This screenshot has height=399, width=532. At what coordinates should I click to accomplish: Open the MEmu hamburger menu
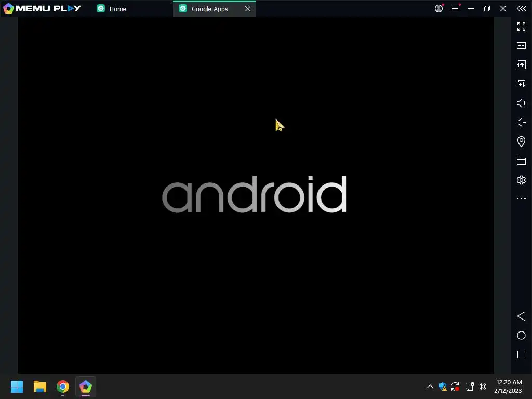[x=455, y=8]
